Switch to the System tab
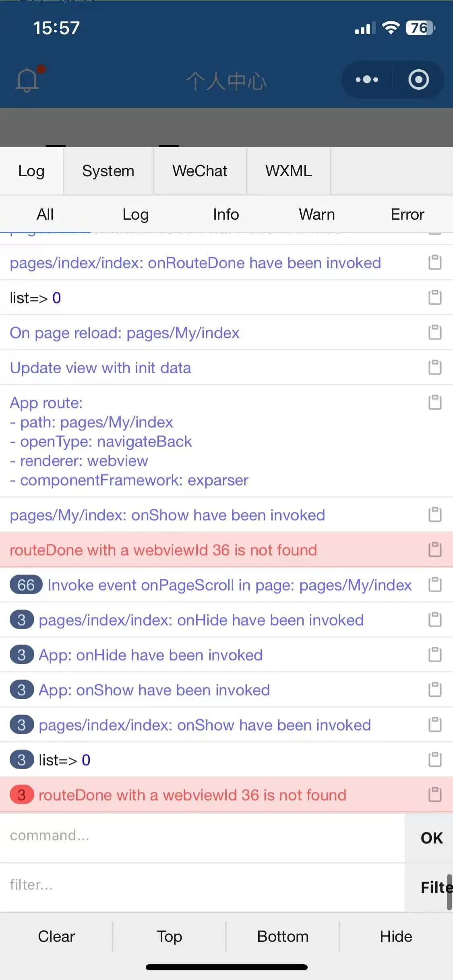 [x=108, y=171]
